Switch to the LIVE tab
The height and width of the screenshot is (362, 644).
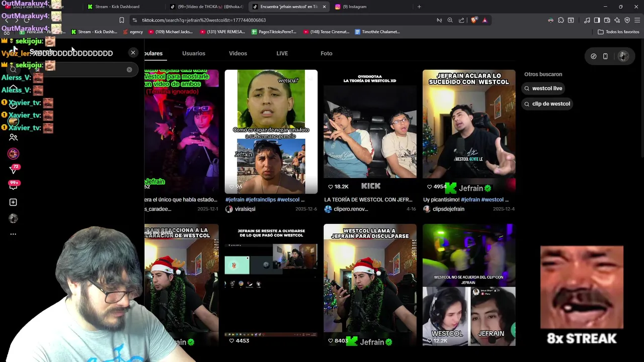coord(282,53)
